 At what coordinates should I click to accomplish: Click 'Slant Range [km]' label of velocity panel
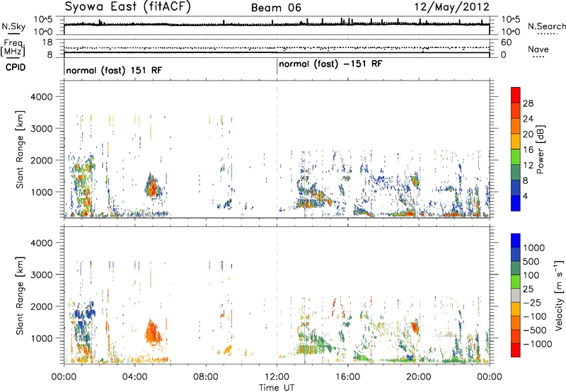pyautogui.click(x=20, y=295)
